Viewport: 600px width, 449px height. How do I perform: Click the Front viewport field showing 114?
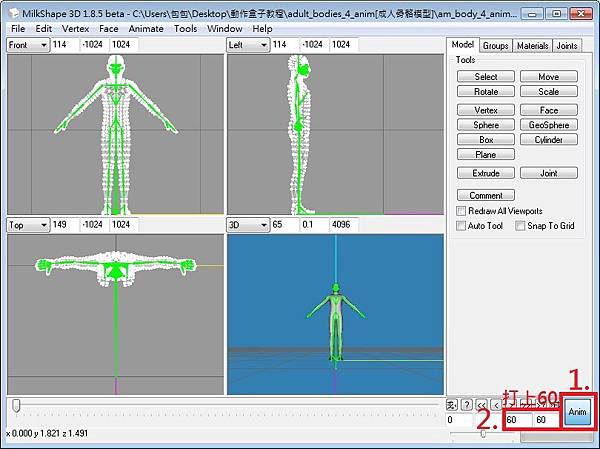65,45
